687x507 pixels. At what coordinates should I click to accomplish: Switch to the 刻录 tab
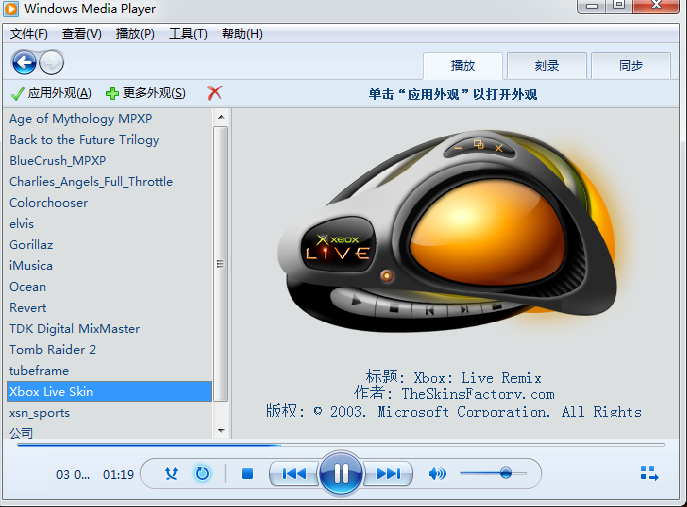point(547,66)
